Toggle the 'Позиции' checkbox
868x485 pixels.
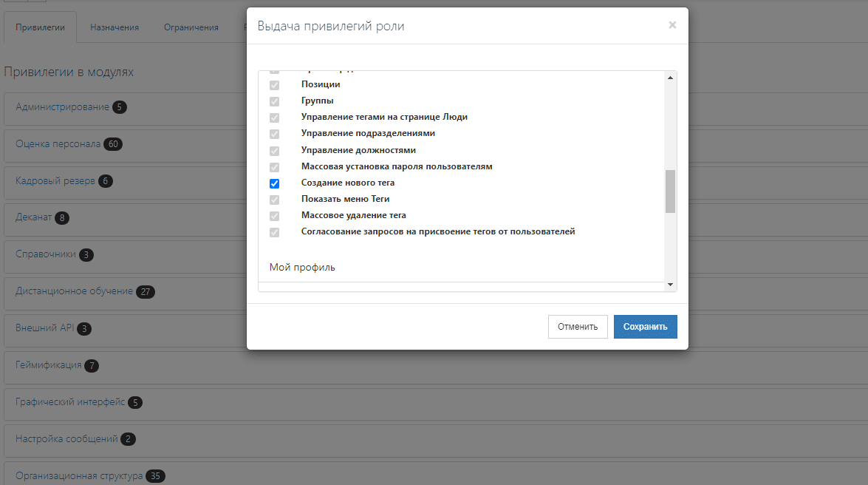point(275,85)
